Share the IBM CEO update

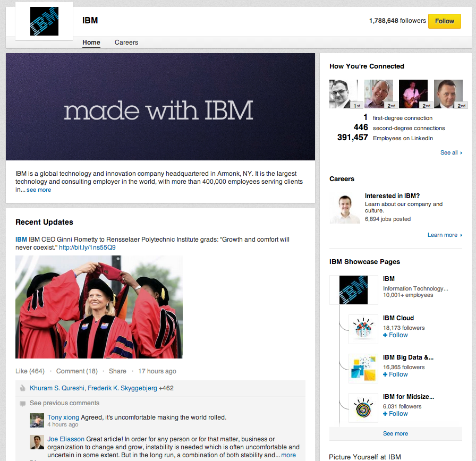point(117,371)
